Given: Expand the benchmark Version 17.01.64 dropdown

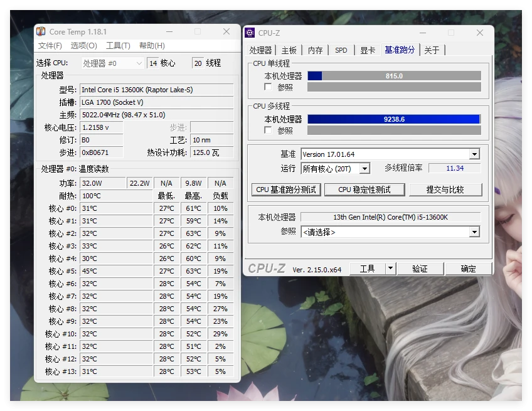Looking at the screenshot, I should tap(474, 154).
